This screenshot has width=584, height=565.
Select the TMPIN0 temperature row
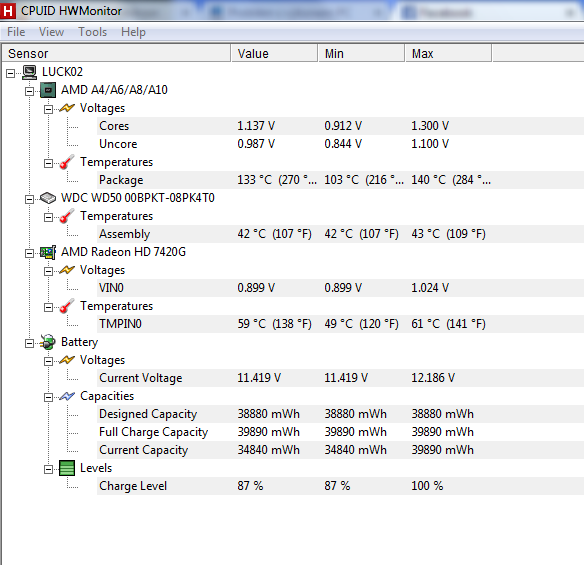click(340, 324)
